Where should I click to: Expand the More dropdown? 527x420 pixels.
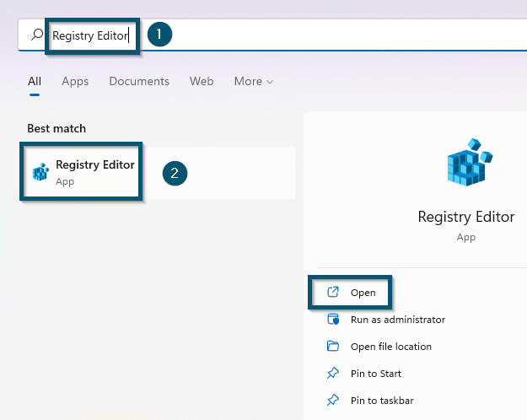click(x=254, y=81)
